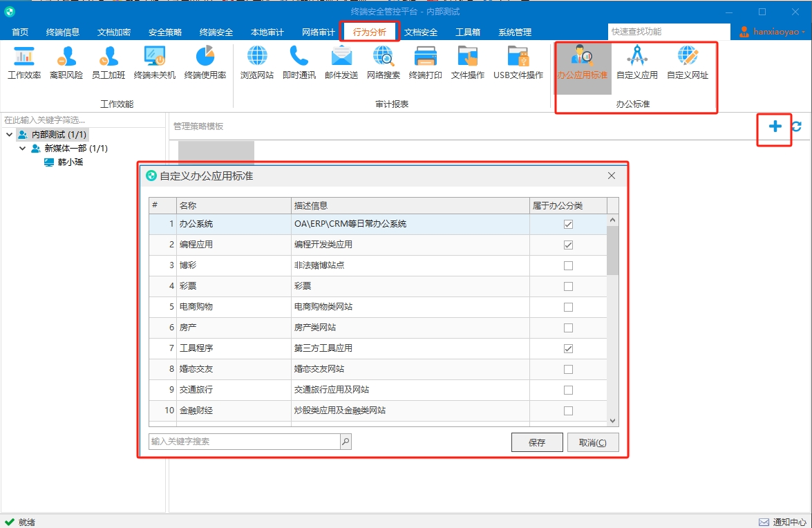Open the 安全策略 tab
Screen dimensions: 812x528
click(x=165, y=32)
